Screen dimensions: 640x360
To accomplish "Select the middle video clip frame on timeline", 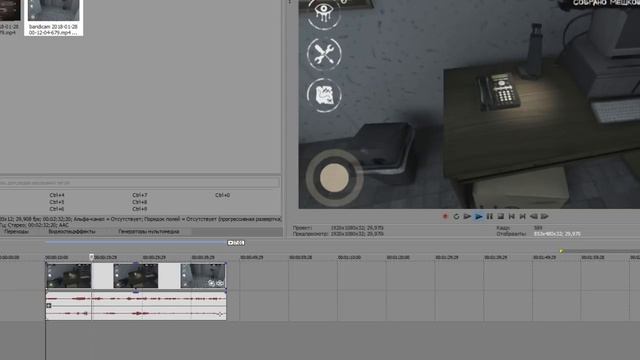I will tap(136, 276).
